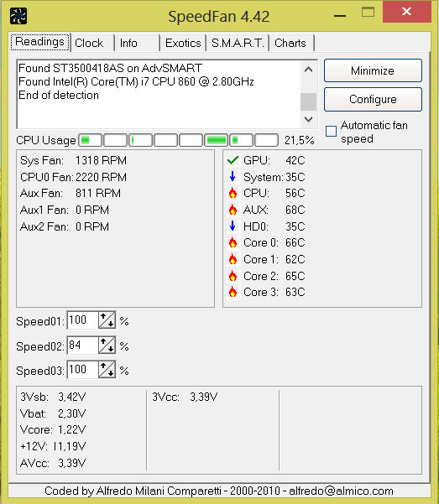Viewport: 439px width, 504px height.
Task: Click the SpeedFan fan icon in title bar
Action: pos(18,16)
